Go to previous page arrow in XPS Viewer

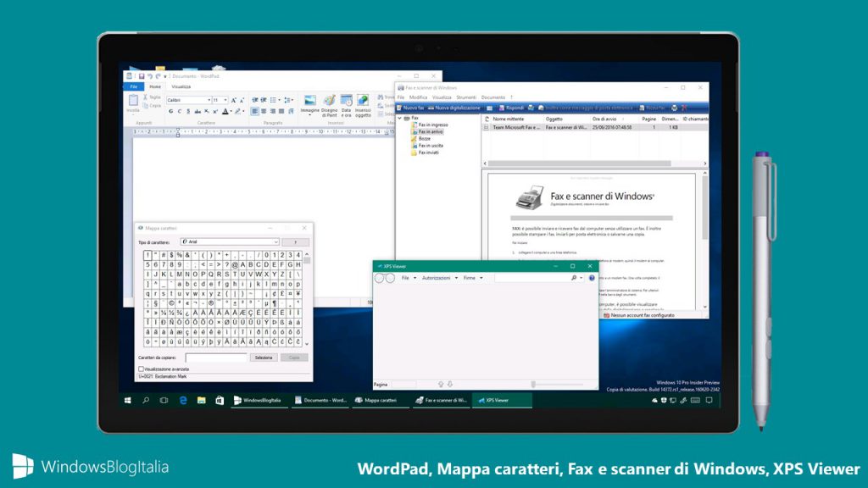(441, 384)
